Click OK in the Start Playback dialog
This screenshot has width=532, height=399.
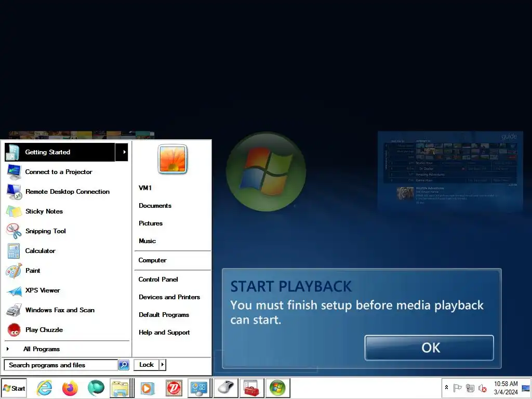pyautogui.click(x=429, y=348)
